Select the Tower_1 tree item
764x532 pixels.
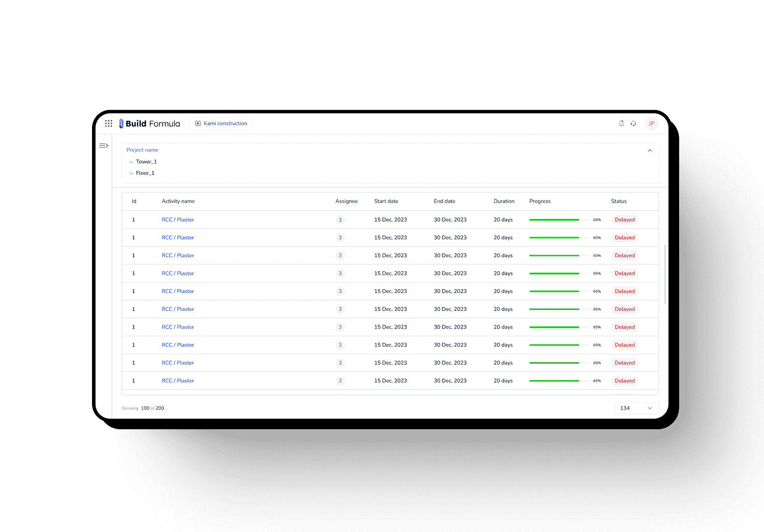(x=146, y=162)
